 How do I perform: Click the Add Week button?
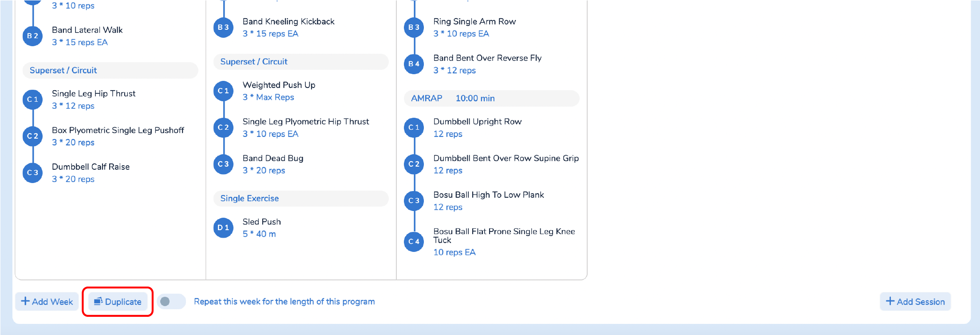[x=47, y=302]
